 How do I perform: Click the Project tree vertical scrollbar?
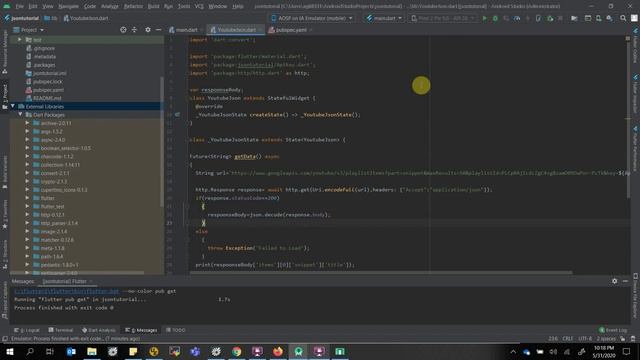point(162,142)
